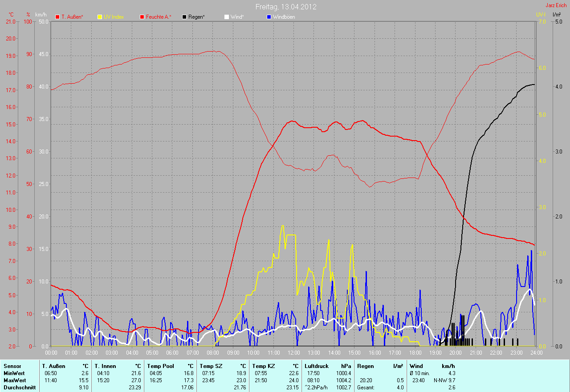Click the Temp Pool average "17.06"
The width and height of the screenshot is (570, 392).
[x=187, y=388]
